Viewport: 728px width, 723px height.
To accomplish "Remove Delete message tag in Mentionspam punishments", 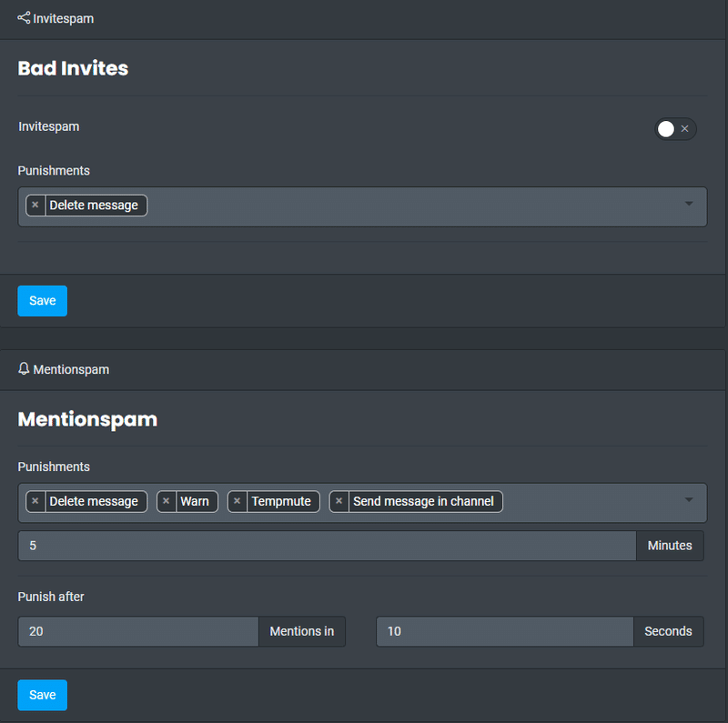I will click(x=35, y=501).
